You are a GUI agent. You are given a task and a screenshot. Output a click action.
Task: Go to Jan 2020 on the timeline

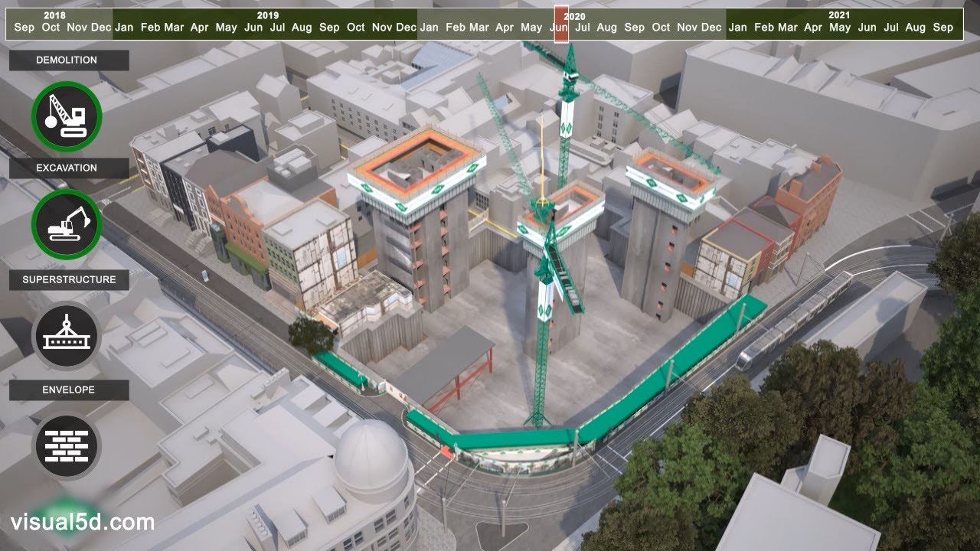point(430,28)
